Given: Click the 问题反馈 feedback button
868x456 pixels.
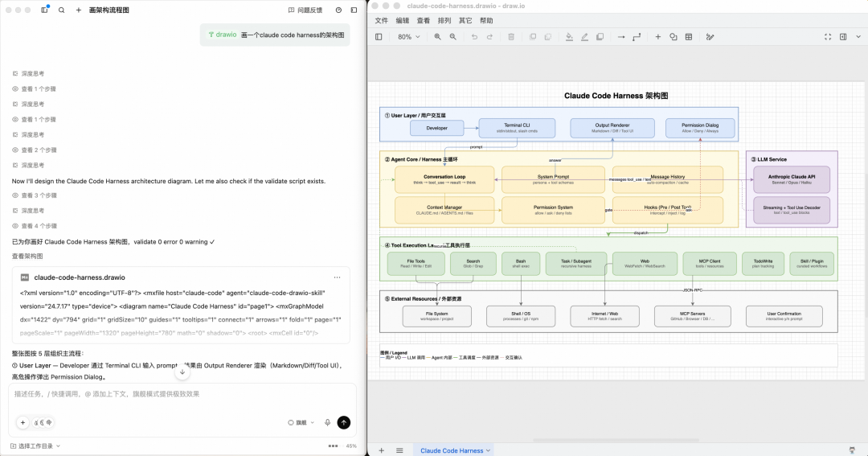Looking at the screenshot, I should click(x=305, y=10).
